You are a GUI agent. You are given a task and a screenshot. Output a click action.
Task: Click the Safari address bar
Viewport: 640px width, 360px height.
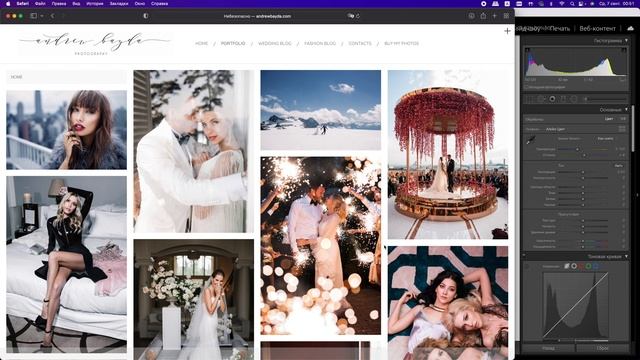[257, 16]
